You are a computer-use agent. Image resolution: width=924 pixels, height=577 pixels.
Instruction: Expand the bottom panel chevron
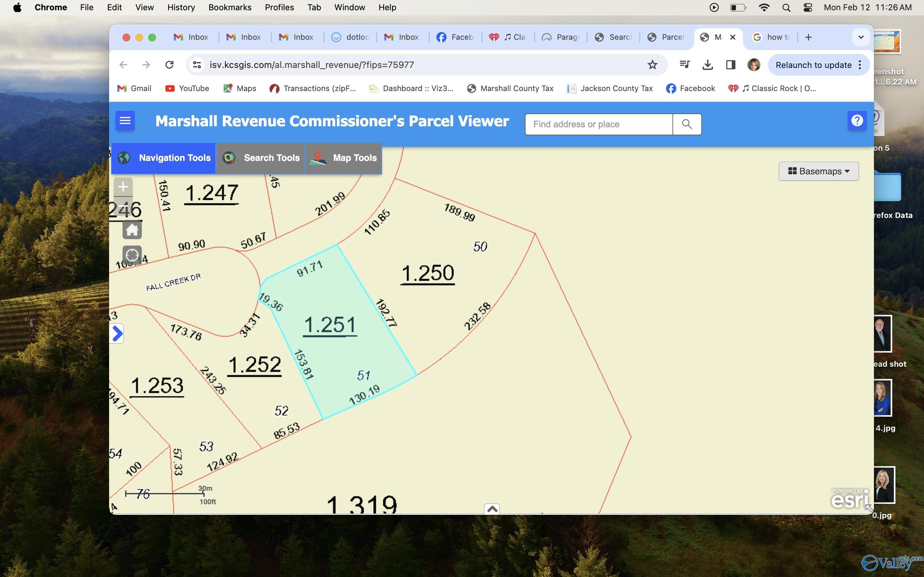point(492,509)
